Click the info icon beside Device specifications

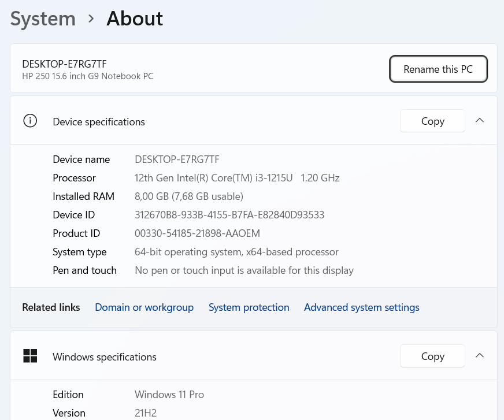pyautogui.click(x=30, y=121)
